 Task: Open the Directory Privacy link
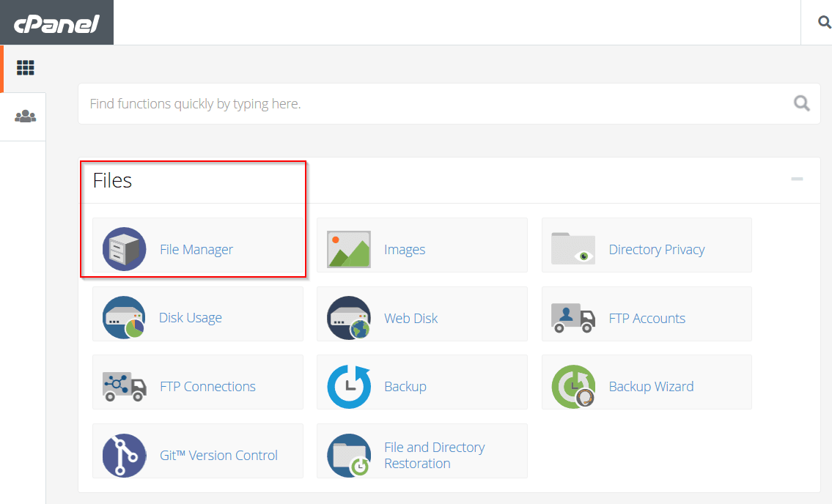coord(656,249)
